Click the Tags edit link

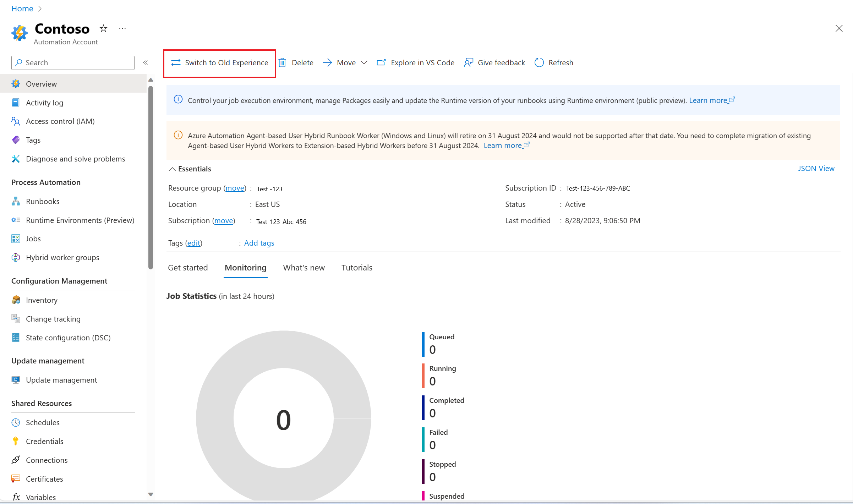pos(194,243)
